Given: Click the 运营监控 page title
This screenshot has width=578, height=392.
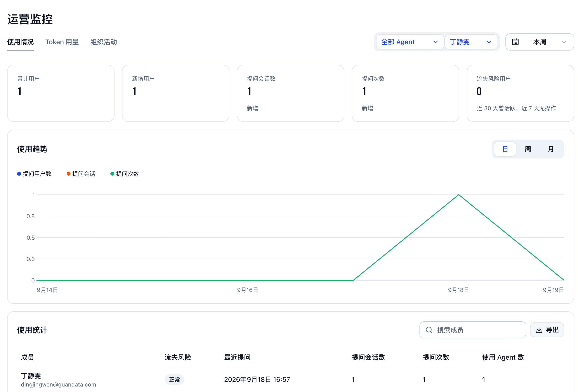Looking at the screenshot, I should [x=30, y=19].
